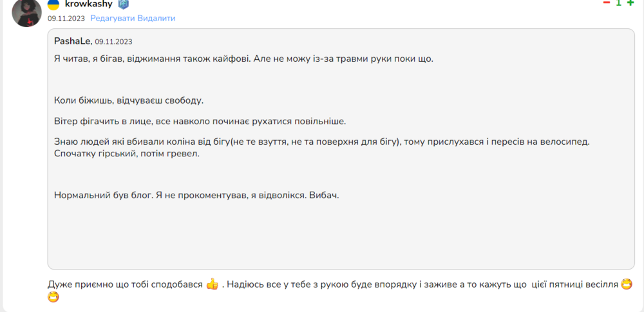The width and height of the screenshot is (644, 312).
Task: Click the date inside the PashaLe quote
Action: (113, 42)
